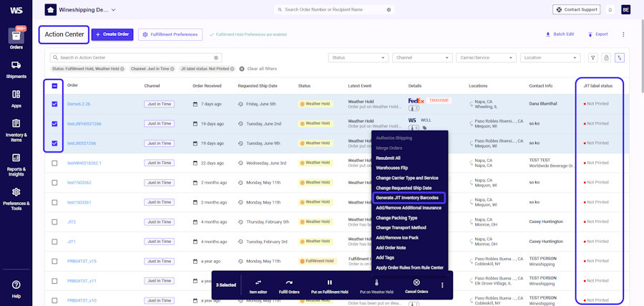Click the home icon beside Wineshipping De...
Screen dimensions: 644x306
[x=51, y=9]
